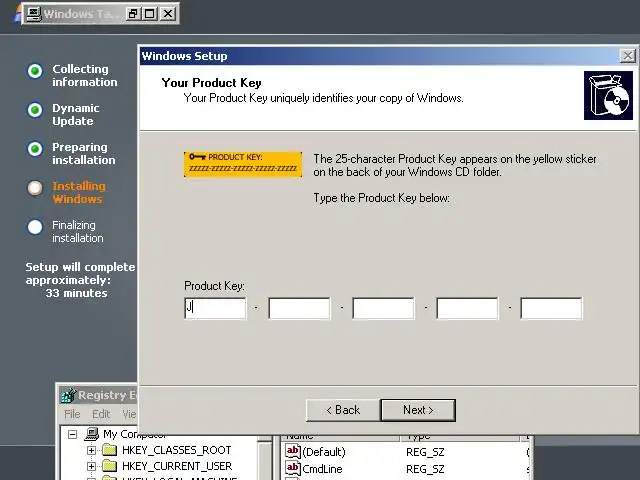The width and height of the screenshot is (640, 480).
Task: Click the yellow Product Key sticker image
Action: [x=243, y=164]
